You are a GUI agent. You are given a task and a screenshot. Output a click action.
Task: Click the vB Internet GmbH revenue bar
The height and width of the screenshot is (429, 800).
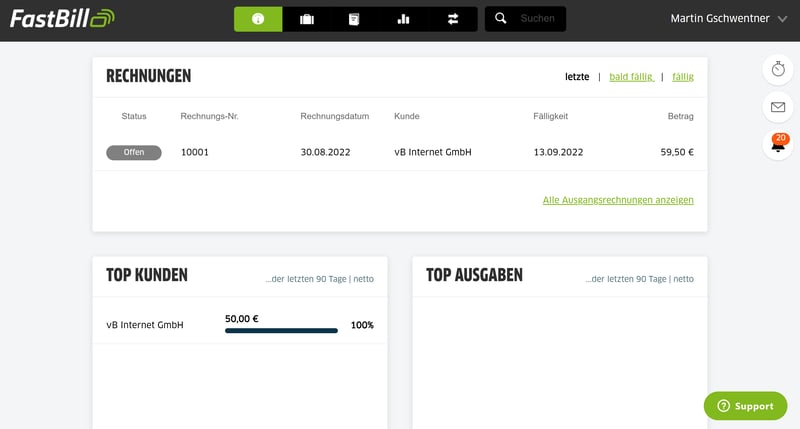[281, 330]
